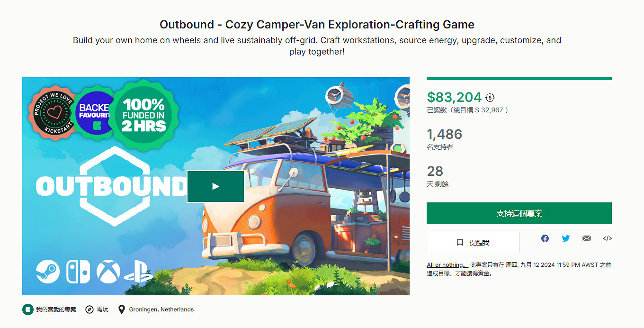644x328 pixels.
Task: Click the Steam logo in the video thumbnail
Action: tap(48, 272)
